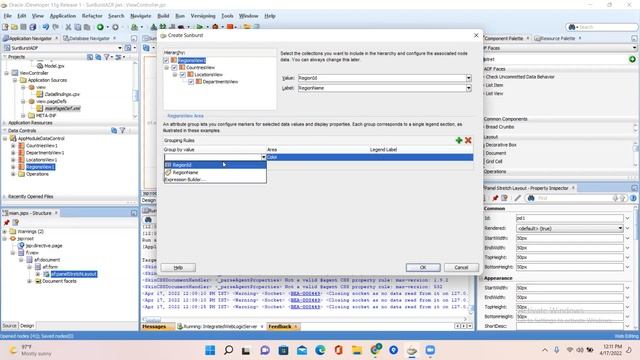Click the pin icon in Structure panel
The height and width of the screenshot is (360, 640).
pyautogui.click(x=7, y=222)
